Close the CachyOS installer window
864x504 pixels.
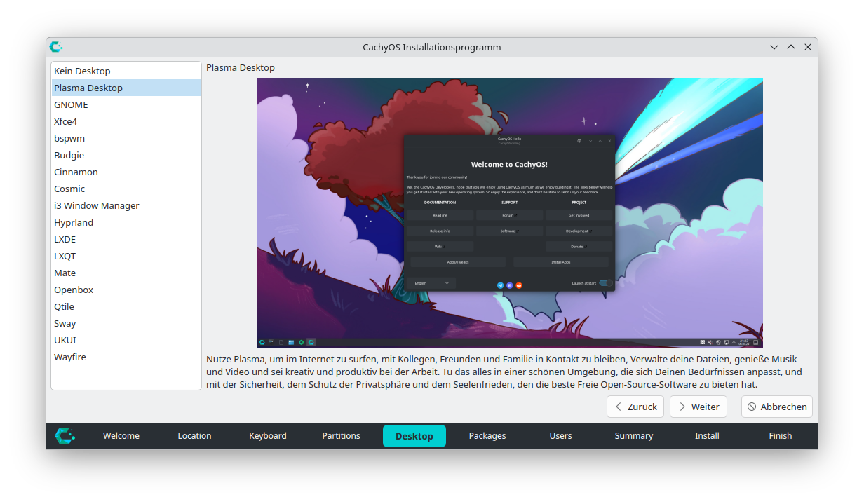pos(808,47)
